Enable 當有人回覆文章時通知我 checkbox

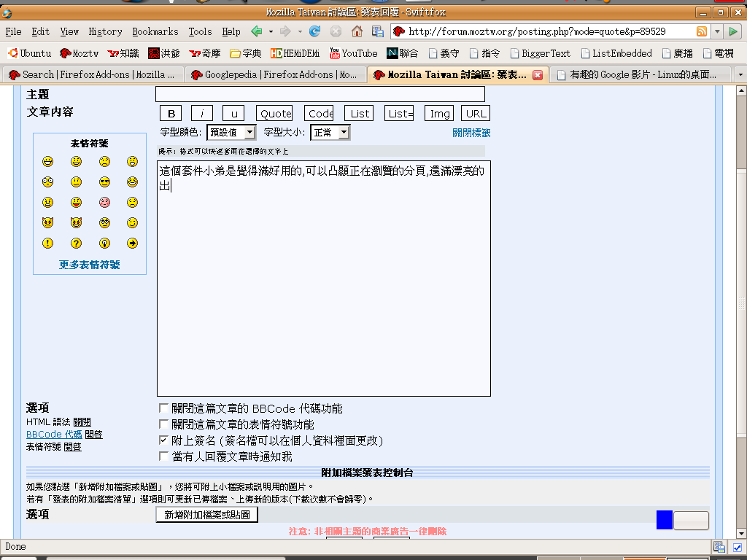pos(164,456)
